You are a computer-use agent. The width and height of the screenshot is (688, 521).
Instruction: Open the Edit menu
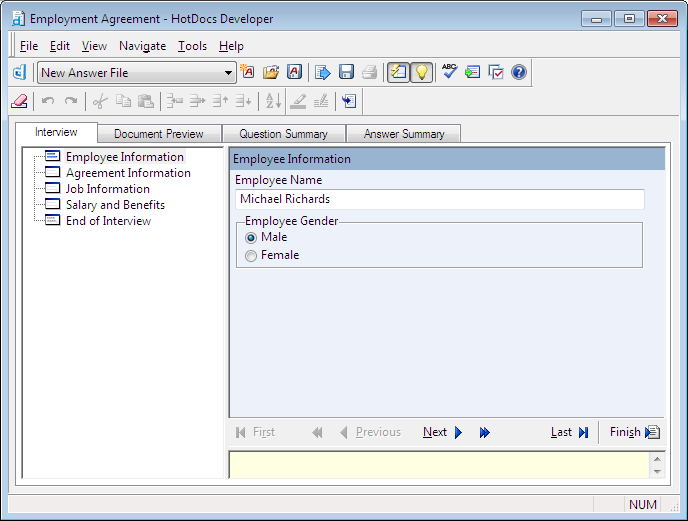point(60,46)
